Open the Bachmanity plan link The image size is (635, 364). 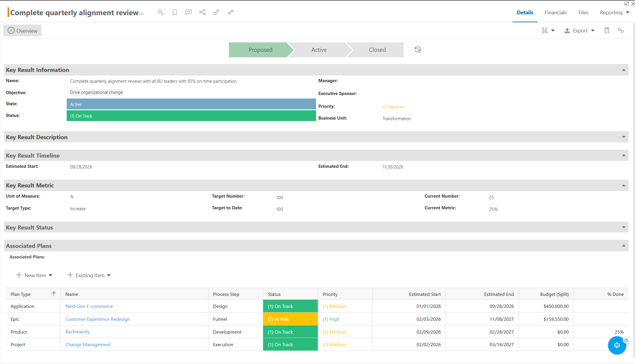(x=77, y=332)
